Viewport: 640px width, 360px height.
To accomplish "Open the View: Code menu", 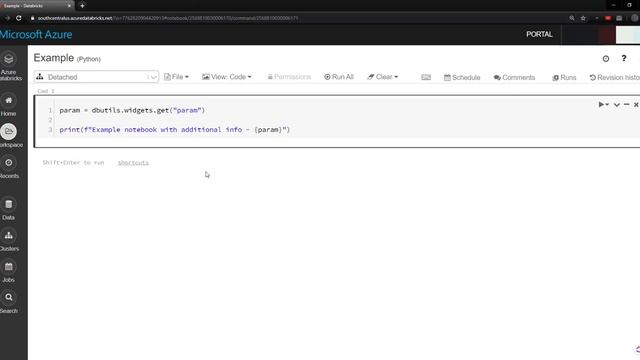I will (x=227, y=77).
